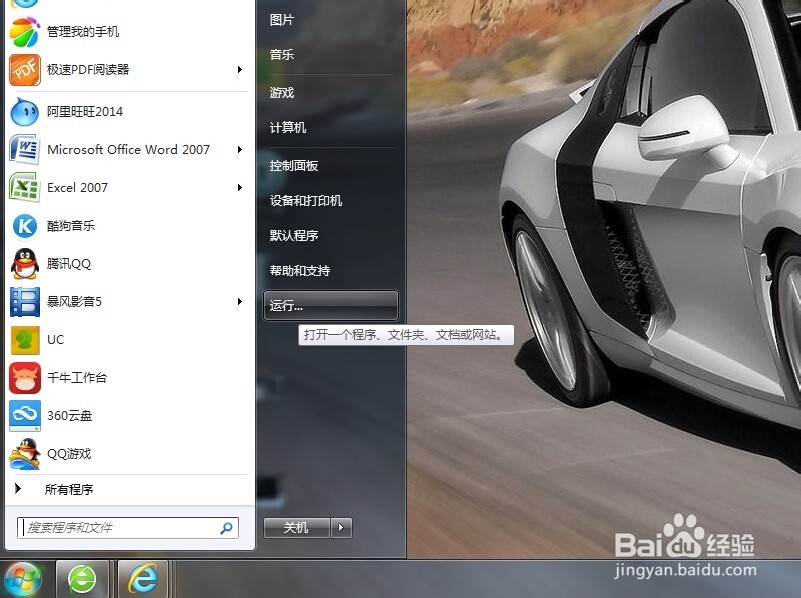Open 360 browser in taskbar
801x598 pixels.
point(82,580)
